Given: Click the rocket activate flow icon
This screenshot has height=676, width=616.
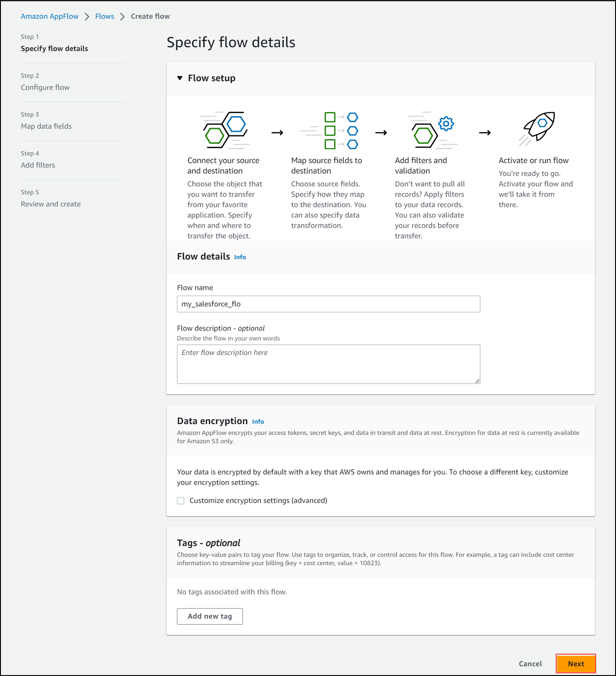Looking at the screenshot, I should [538, 128].
